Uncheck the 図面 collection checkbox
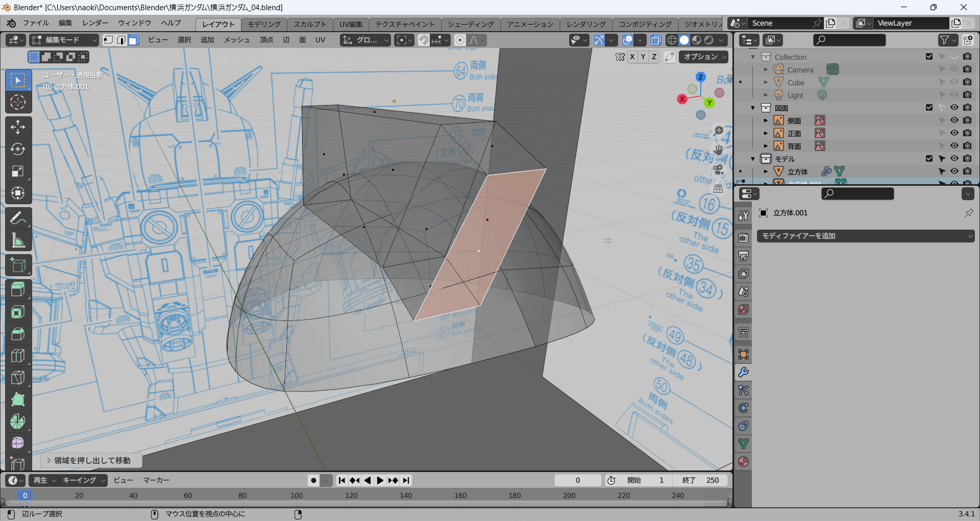980x521 pixels. tap(929, 108)
